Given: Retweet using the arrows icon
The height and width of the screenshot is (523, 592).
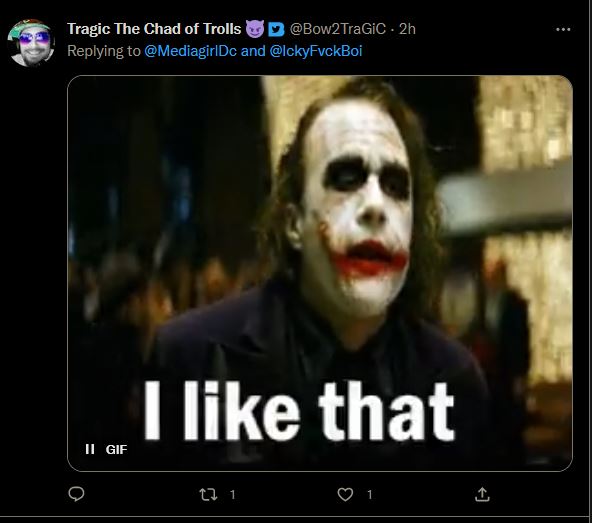Looking at the screenshot, I should 208,494.
